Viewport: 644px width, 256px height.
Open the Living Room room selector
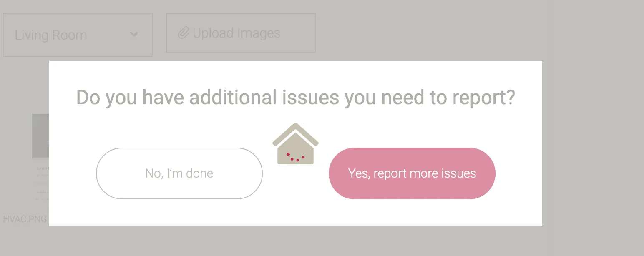tap(78, 35)
